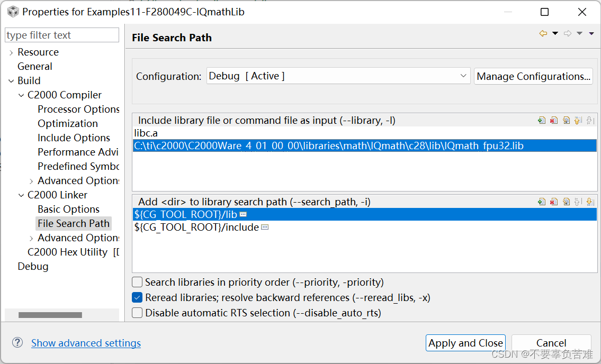Image resolution: width=601 pixels, height=364 pixels.
Task: Click the Move Down icon for the library search path
Action: coord(590,202)
